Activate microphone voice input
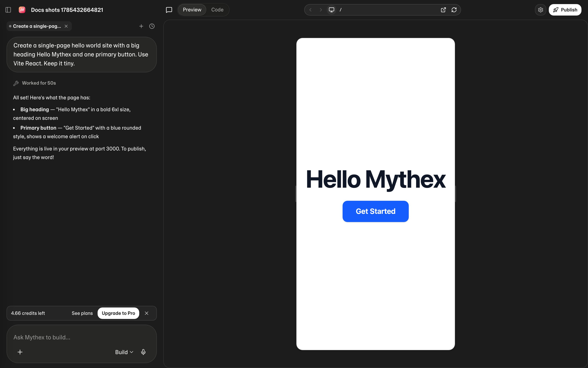The height and width of the screenshot is (368, 588). coord(143,352)
